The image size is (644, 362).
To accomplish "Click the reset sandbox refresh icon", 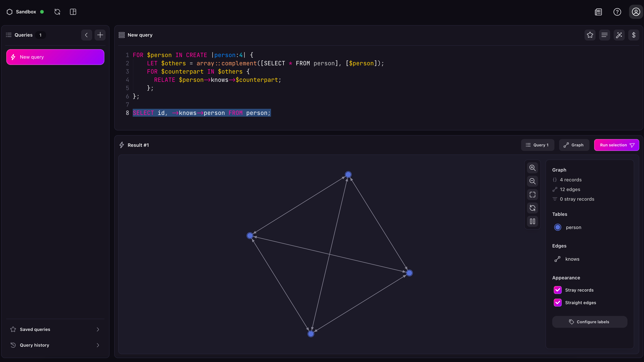I will tap(57, 12).
